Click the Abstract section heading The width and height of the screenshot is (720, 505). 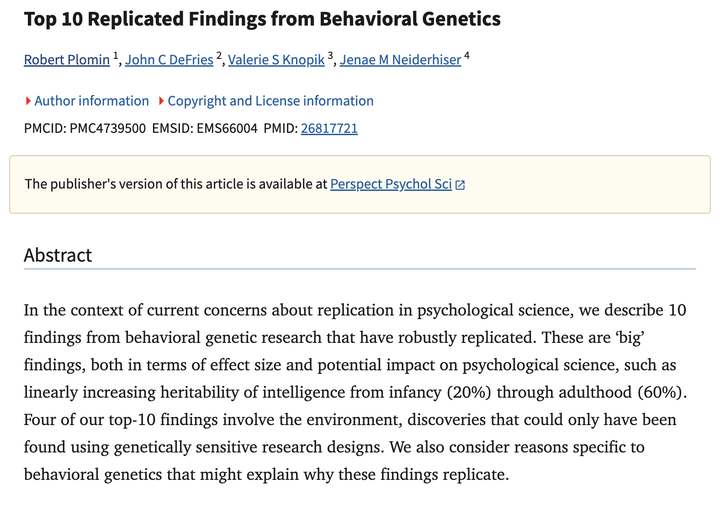tap(58, 255)
